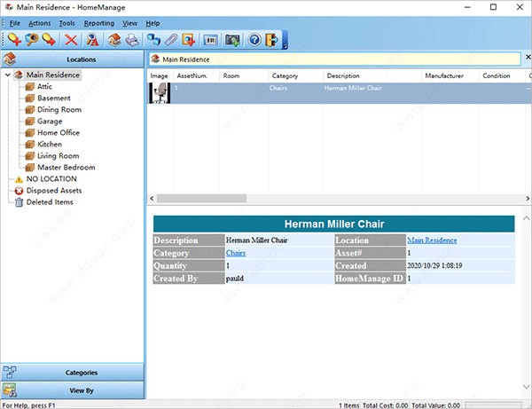
Task: Click the find text toolbar icon
Action: (92, 40)
